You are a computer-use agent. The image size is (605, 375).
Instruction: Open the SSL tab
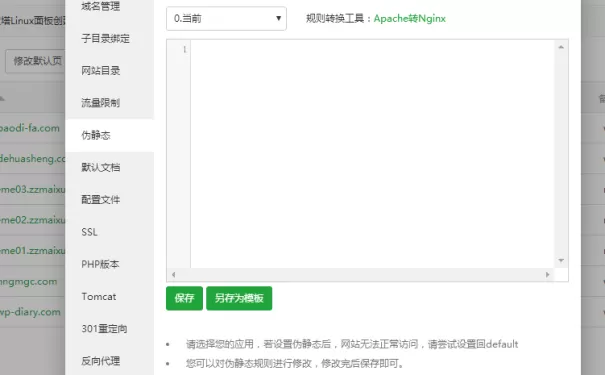click(90, 232)
